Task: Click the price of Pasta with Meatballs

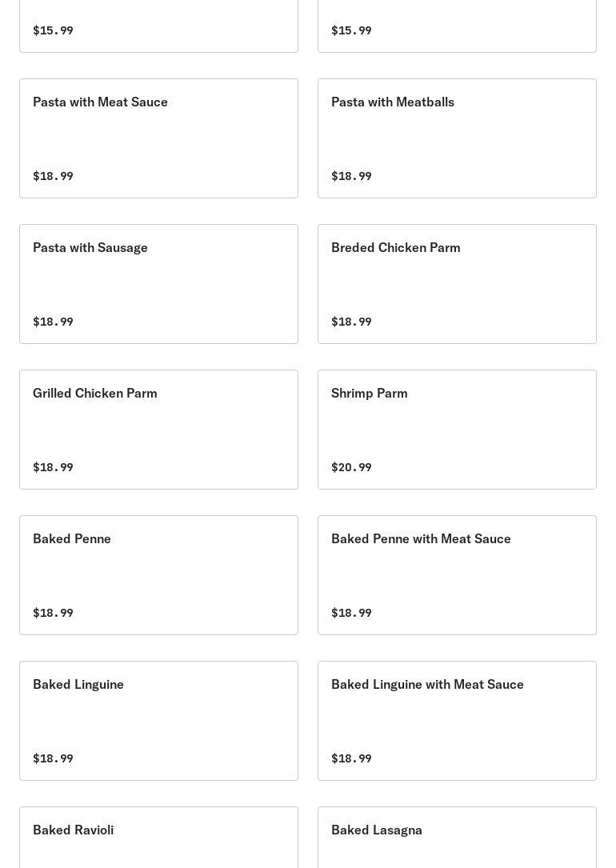Action: pyautogui.click(x=351, y=176)
